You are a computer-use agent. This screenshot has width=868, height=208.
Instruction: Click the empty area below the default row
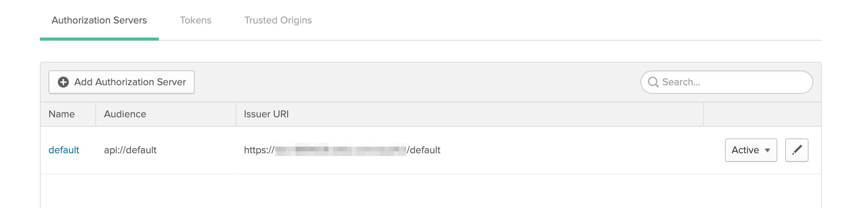click(x=430, y=191)
